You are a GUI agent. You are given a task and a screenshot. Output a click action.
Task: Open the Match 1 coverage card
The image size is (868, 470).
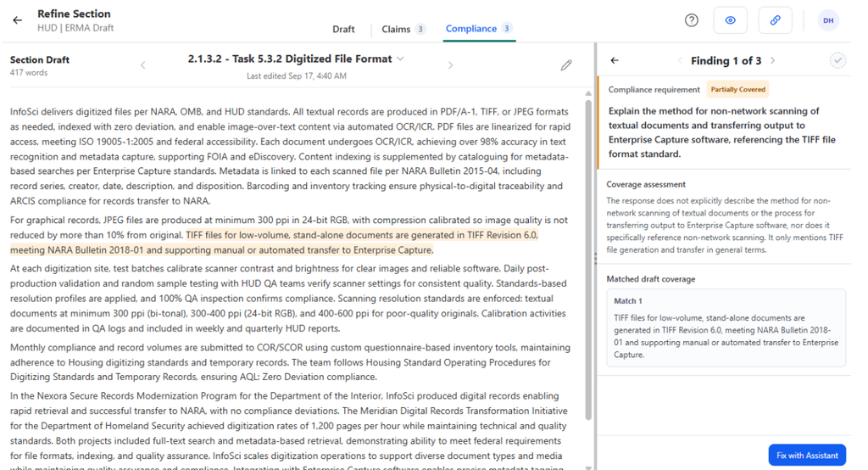(726, 327)
